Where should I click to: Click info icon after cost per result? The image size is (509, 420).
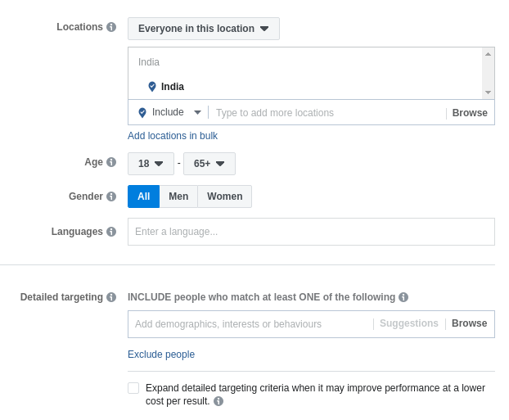coord(218,401)
